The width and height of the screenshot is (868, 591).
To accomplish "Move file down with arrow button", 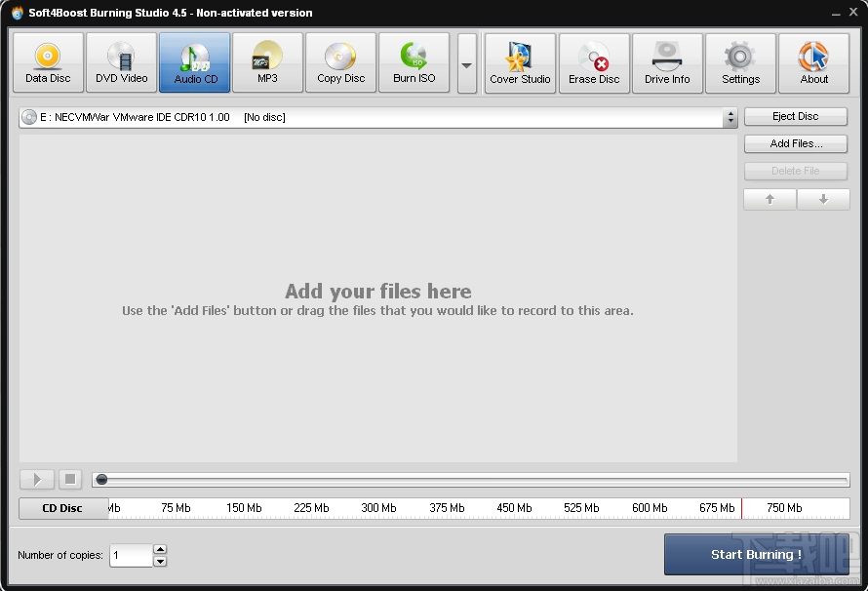I will (x=823, y=199).
